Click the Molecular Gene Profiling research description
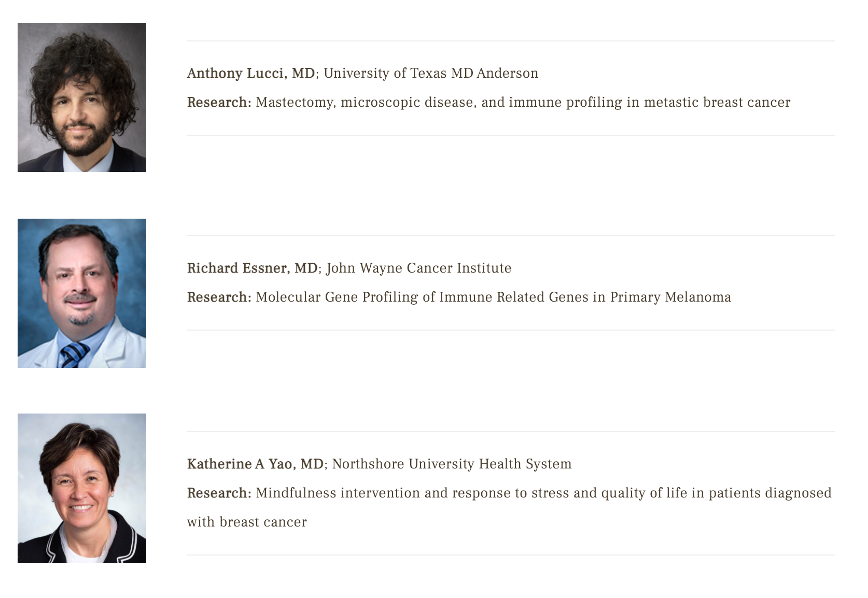This screenshot has width=868, height=598. (x=493, y=297)
